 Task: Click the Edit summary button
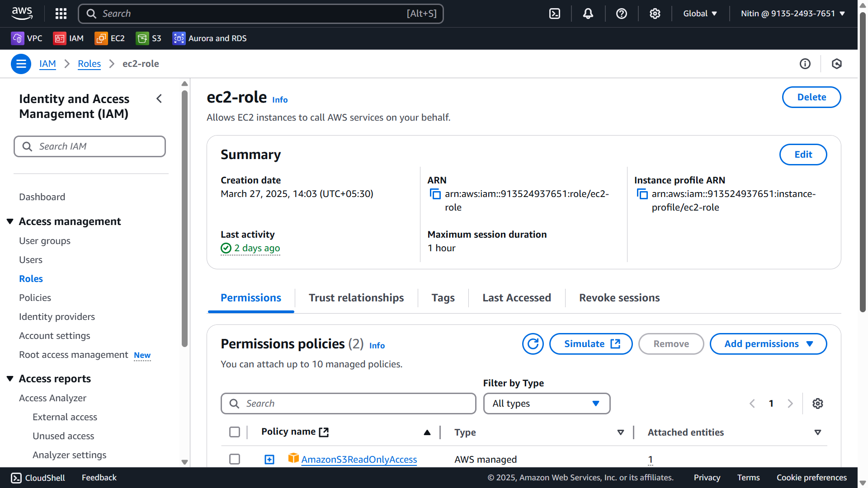(x=803, y=155)
